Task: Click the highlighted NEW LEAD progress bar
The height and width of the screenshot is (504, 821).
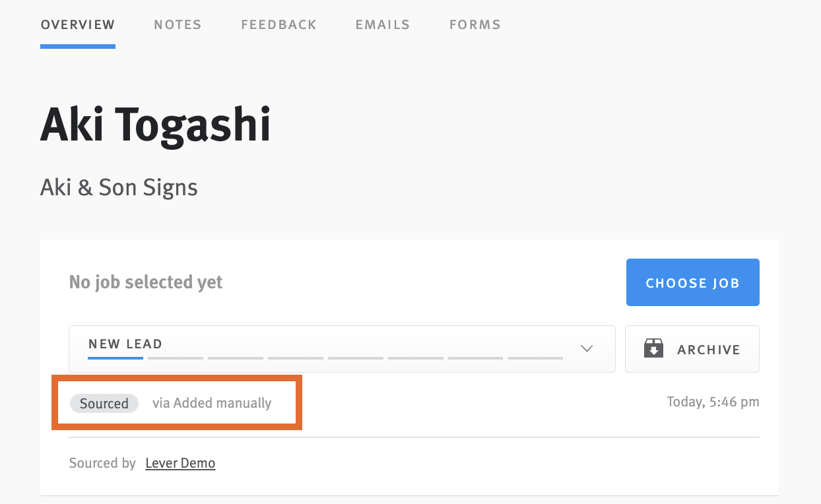Action: [115, 358]
